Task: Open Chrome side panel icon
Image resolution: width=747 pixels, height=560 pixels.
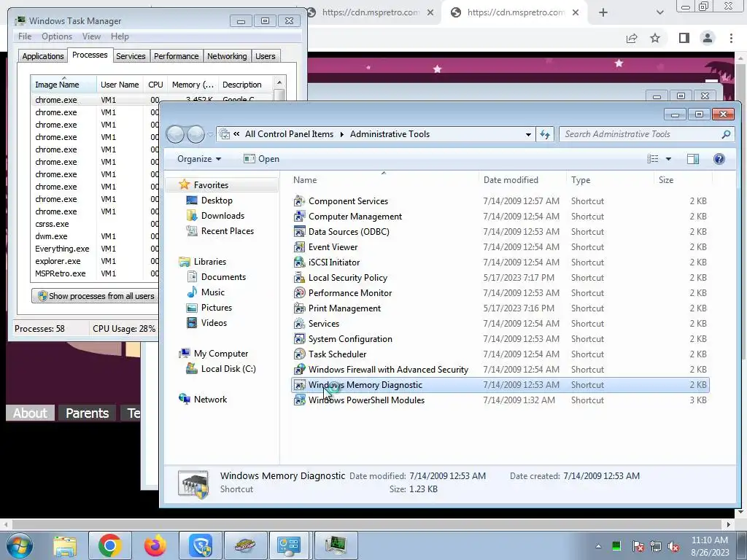Action: click(684, 38)
